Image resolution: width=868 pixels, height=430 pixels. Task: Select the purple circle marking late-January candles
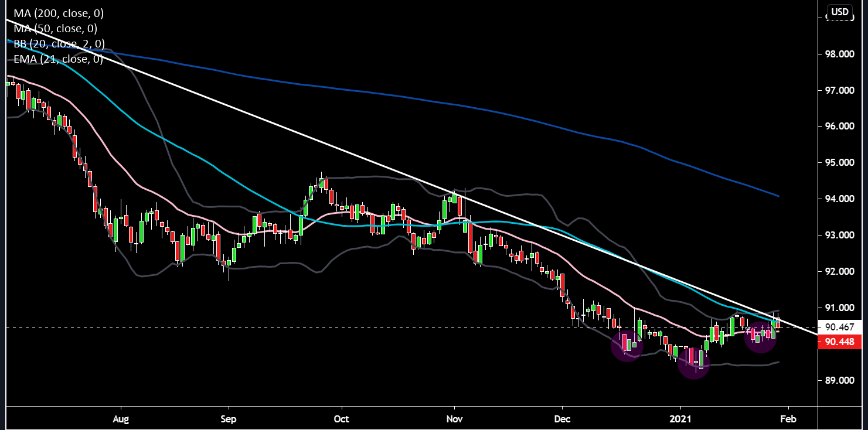pyautogui.click(x=760, y=337)
